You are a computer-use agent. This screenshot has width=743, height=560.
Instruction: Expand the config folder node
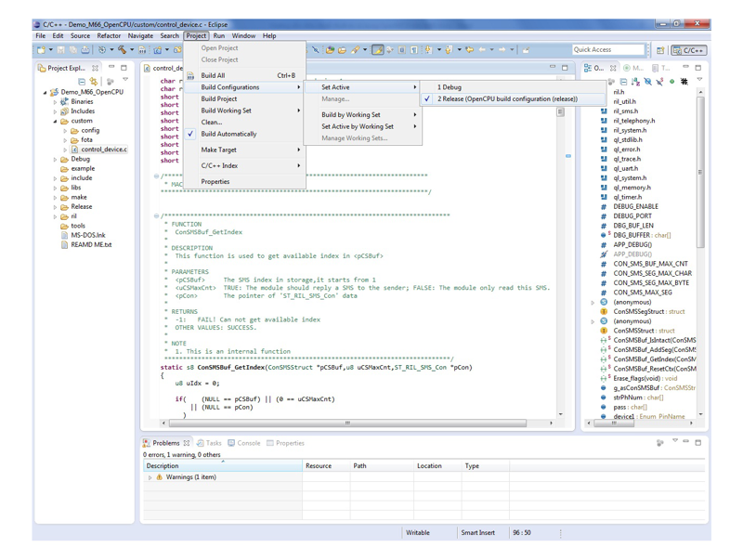65,131
